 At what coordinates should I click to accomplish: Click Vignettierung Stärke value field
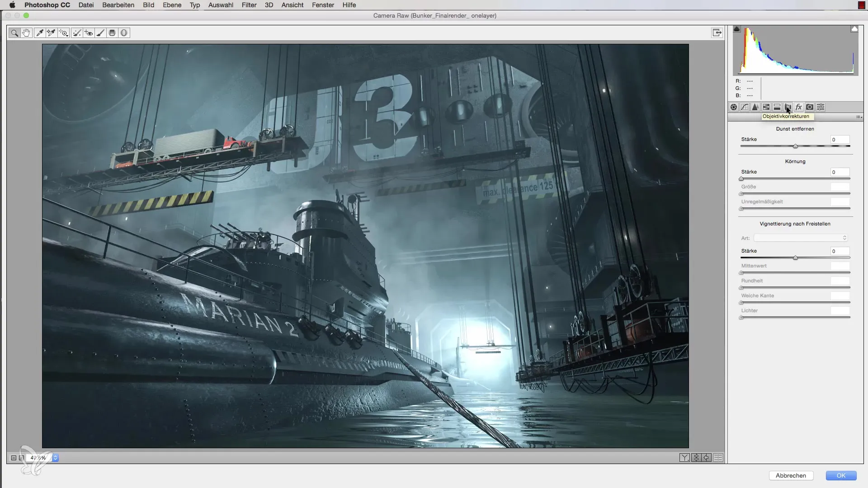coord(840,251)
